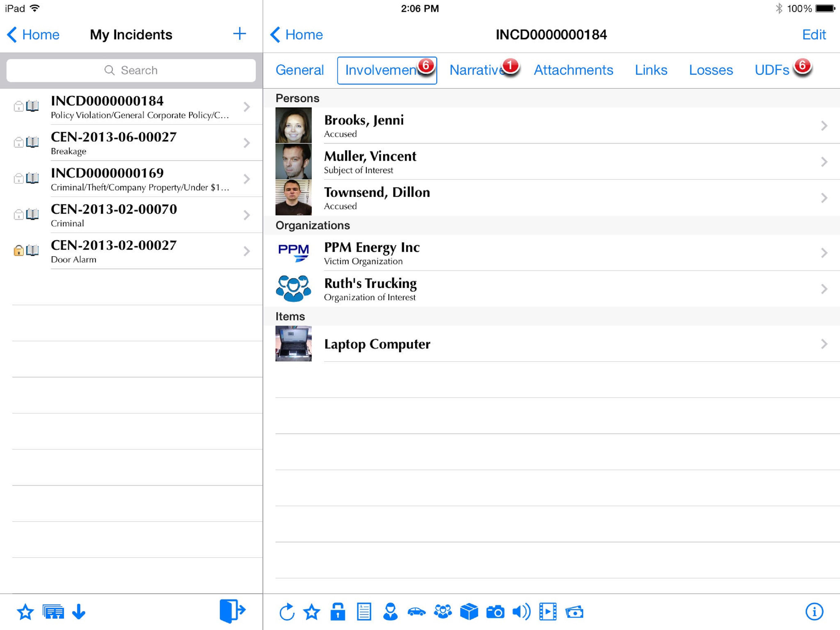Tap the narrative document icon
Image resolution: width=840 pixels, height=630 pixels.
pos(364,612)
